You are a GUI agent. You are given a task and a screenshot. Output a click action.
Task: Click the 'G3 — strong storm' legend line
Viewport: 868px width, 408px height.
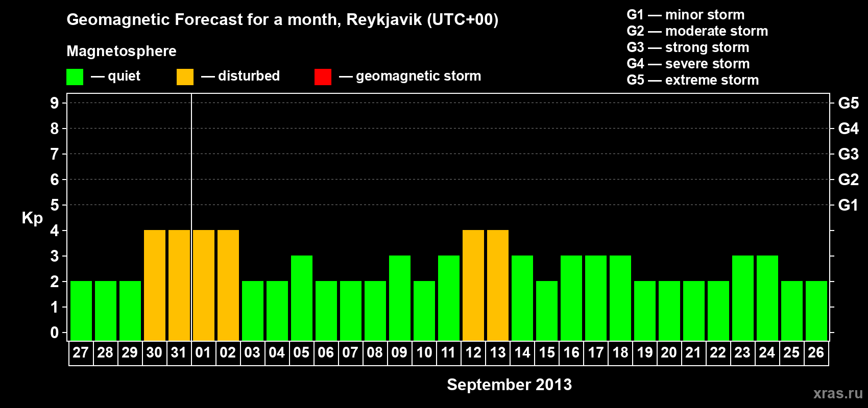click(x=688, y=47)
